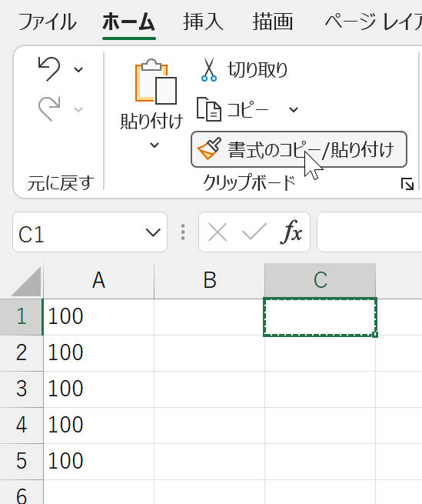Click cell A3 containing 100
The image size is (422, 504).
[98, 389]
